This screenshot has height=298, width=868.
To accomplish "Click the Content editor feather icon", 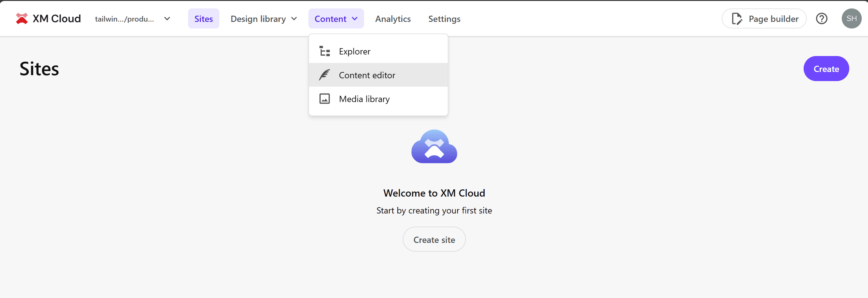I will click(325, 75).
